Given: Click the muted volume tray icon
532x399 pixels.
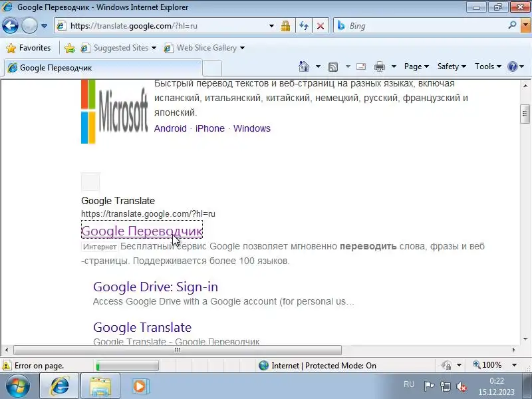Looking at the screenshot, I should [x=462, y=386].
